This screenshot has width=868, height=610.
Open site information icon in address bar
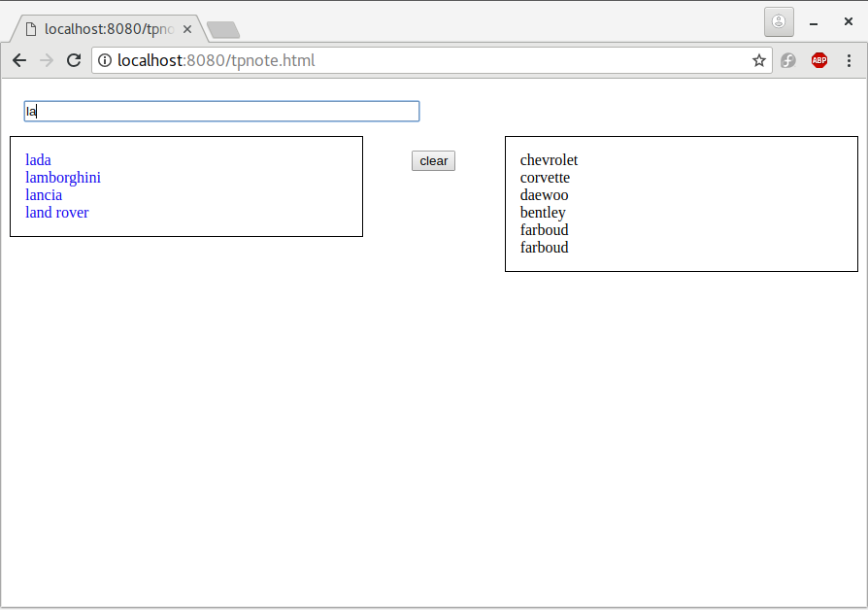click(x=105, y=60)
